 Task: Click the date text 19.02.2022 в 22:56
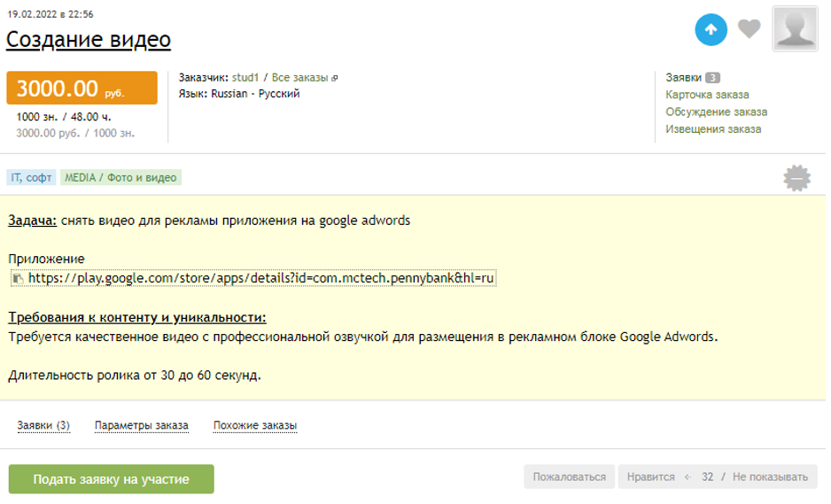coord(50,14)
